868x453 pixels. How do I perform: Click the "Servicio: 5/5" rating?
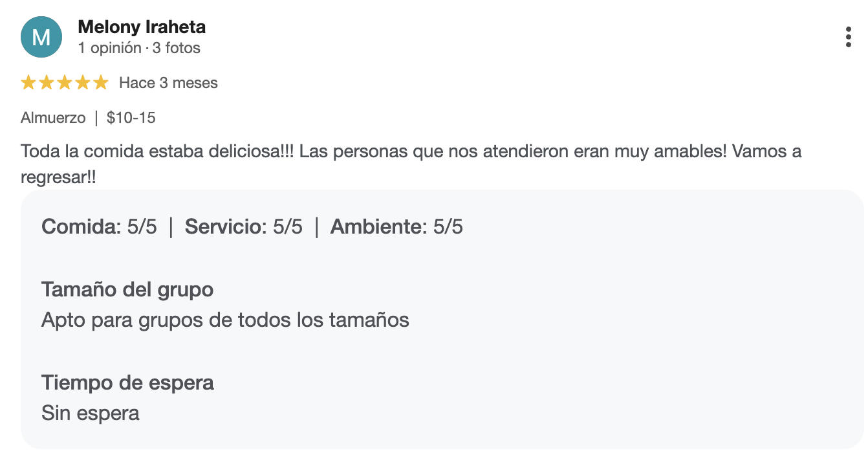point(244,227)
